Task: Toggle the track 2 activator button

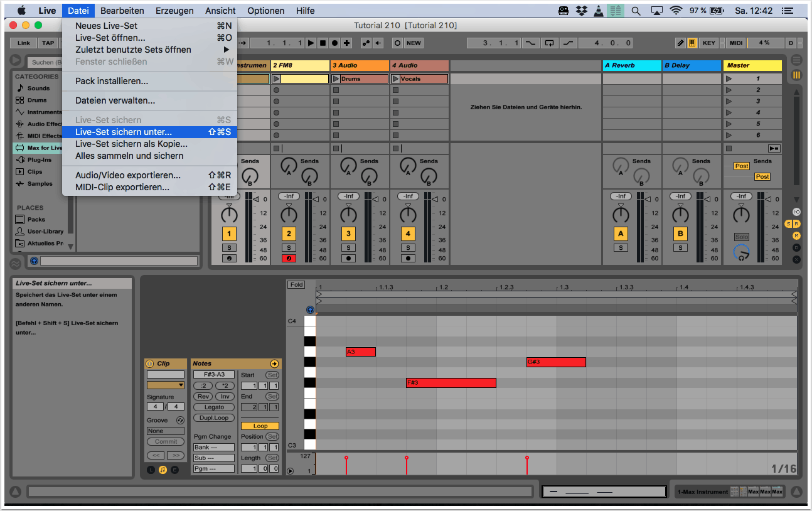Action: [289, 234]
